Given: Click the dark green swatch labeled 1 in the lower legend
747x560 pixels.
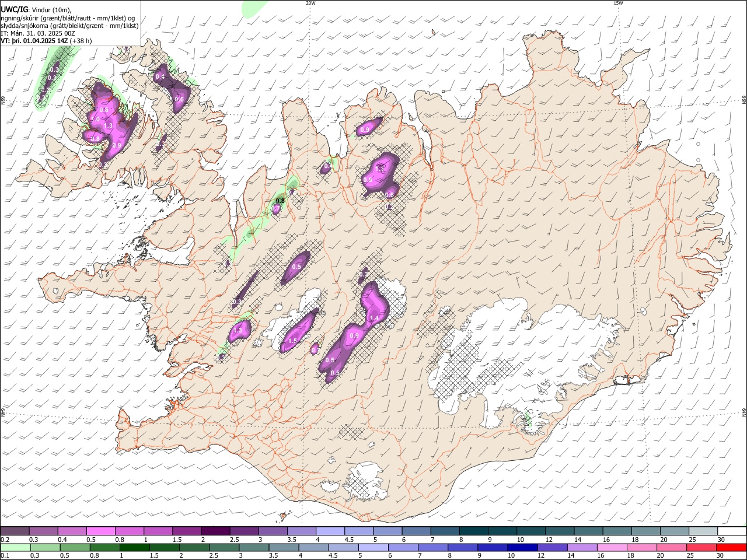Looking at the screenshot, I should (x=134, y=547).
